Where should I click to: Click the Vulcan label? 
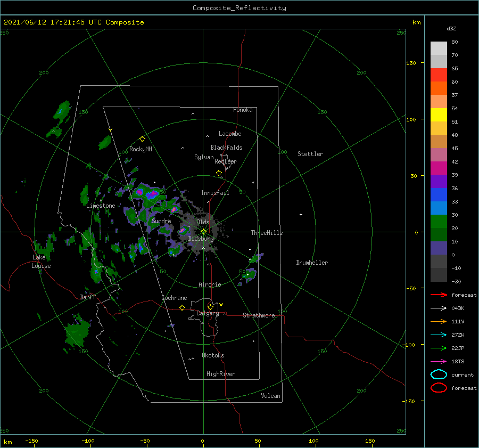[270, 396]
